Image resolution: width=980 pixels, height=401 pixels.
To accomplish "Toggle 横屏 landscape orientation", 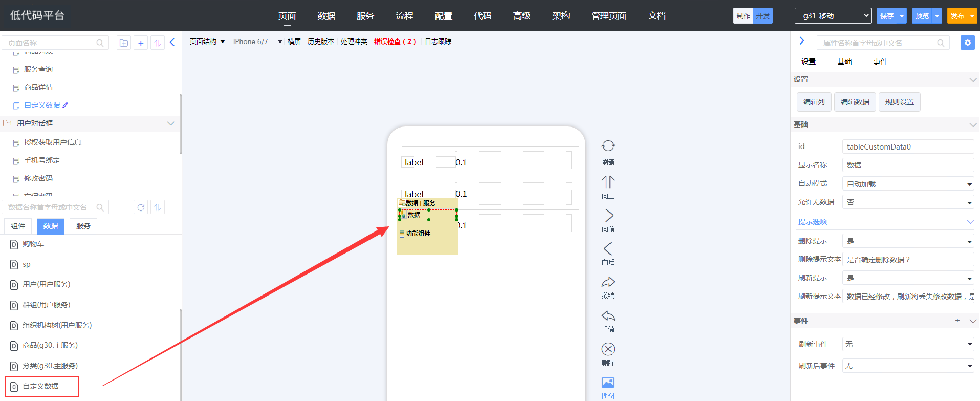I will pos(294,41).
